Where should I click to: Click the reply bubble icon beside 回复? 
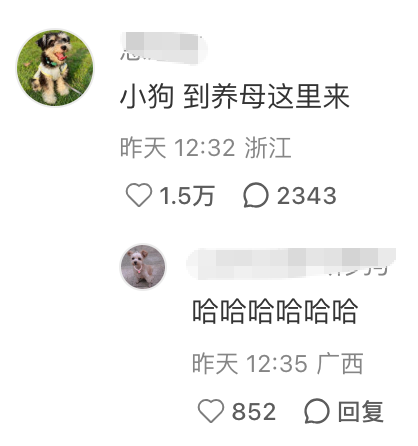(317, 411)
